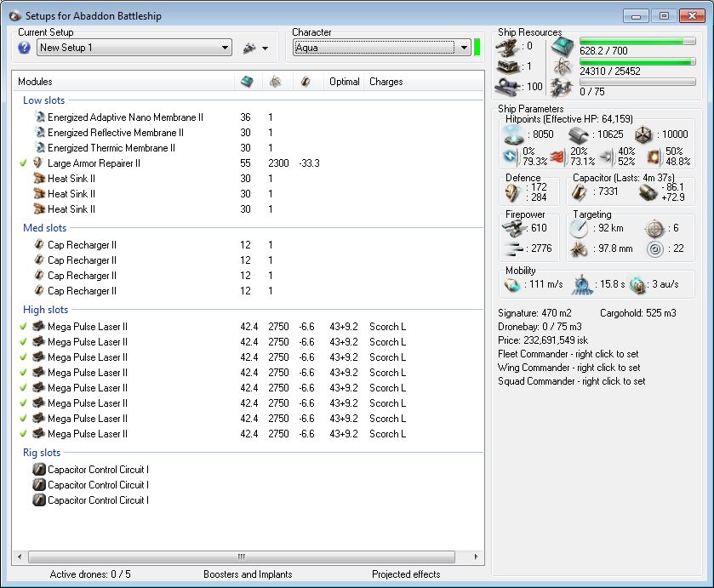This screenshot has width=714, height=588.
Task: Open Boosters and Implants
Action: pyautogui.click(x=248, y=574)
